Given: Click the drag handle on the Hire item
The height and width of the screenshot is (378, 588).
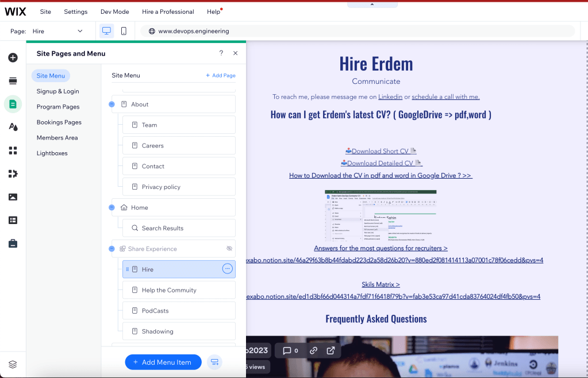Looking at the screenshot, I should pyautogui.click(x=128, y=269).
